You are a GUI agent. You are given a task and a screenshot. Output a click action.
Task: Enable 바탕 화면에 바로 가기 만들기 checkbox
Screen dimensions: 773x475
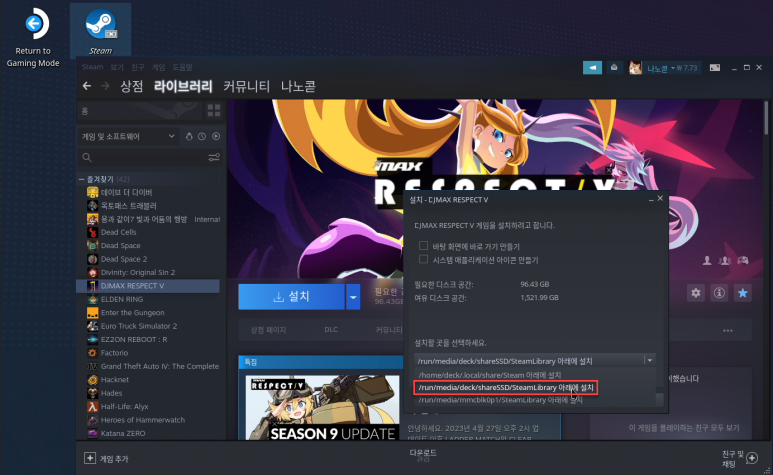tap(423, 245)
